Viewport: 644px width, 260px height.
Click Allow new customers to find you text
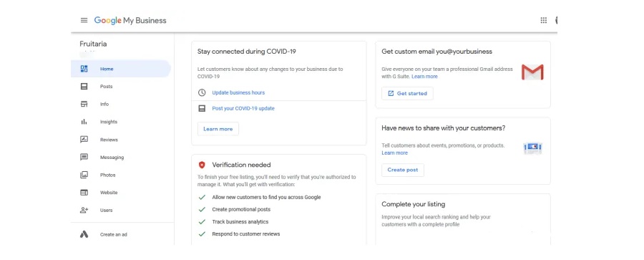267,197
